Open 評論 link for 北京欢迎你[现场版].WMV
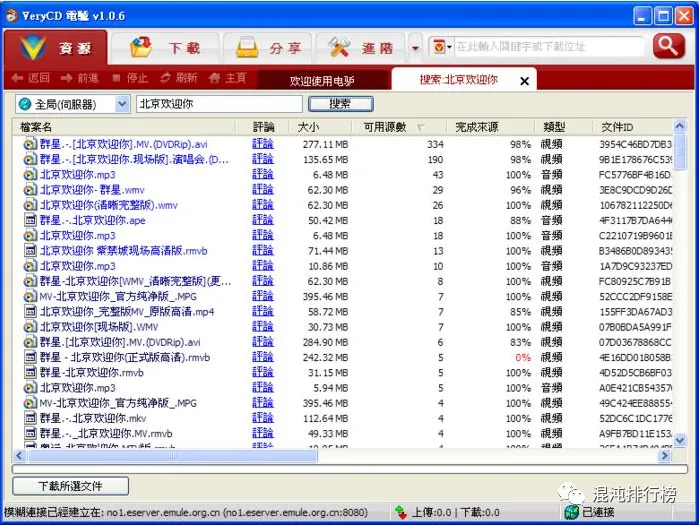 click(x=263, y=327)
